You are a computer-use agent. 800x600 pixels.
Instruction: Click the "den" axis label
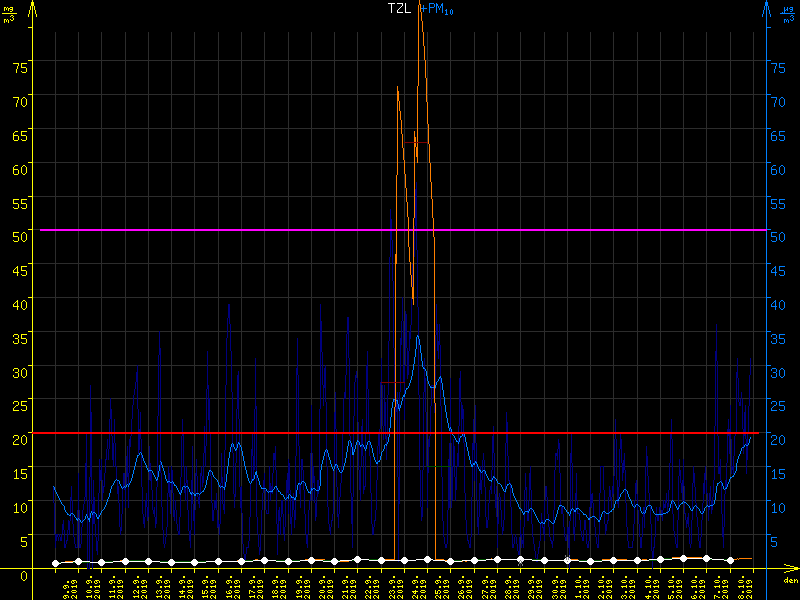pyautogui.click(x=789, y=580)
